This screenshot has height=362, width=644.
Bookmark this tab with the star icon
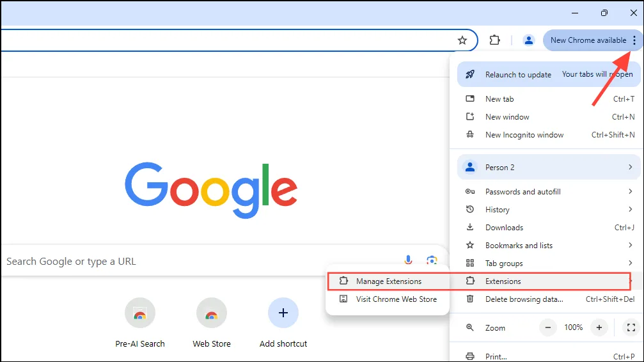point(462,40)
